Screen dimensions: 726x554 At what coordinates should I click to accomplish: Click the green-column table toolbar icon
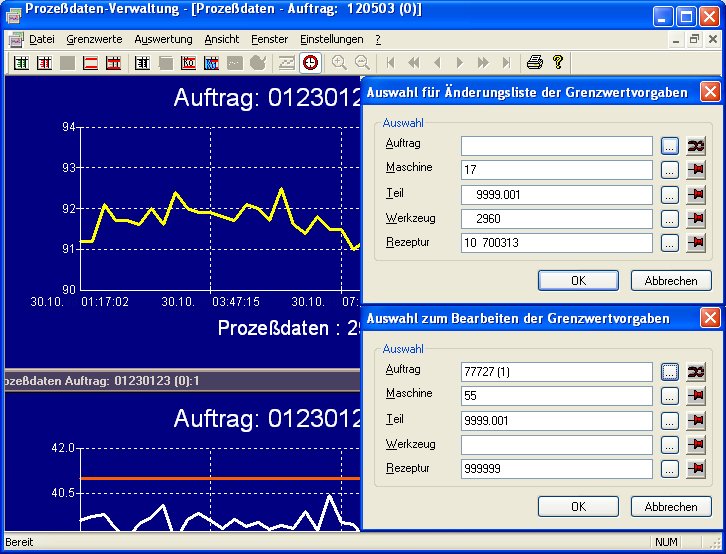(x=21, y=62)
